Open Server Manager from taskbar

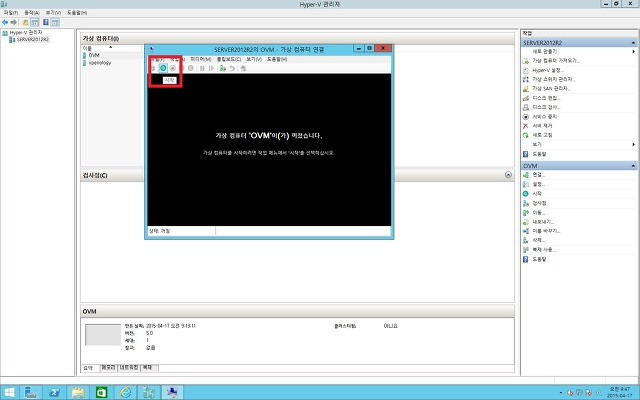[x=31, y=393]
